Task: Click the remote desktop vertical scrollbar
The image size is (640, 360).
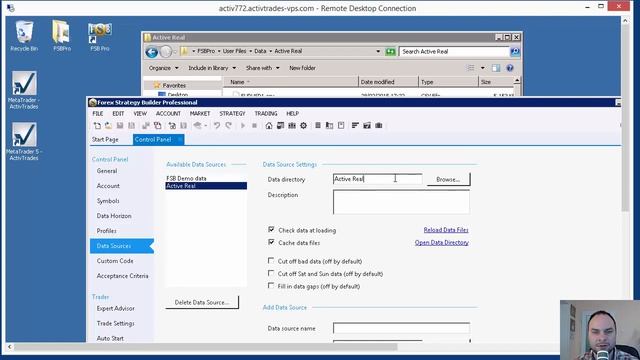Action: tap(625, 119)
